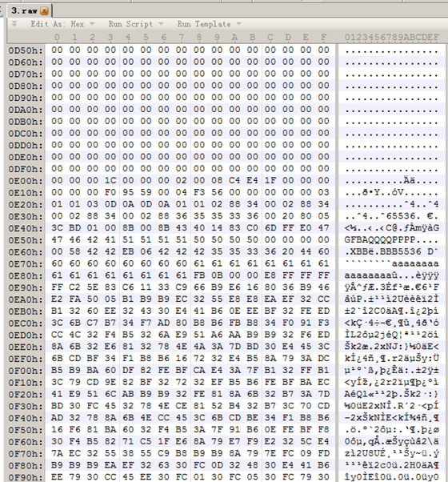Select row address 0E00h

tap(26, 181)
